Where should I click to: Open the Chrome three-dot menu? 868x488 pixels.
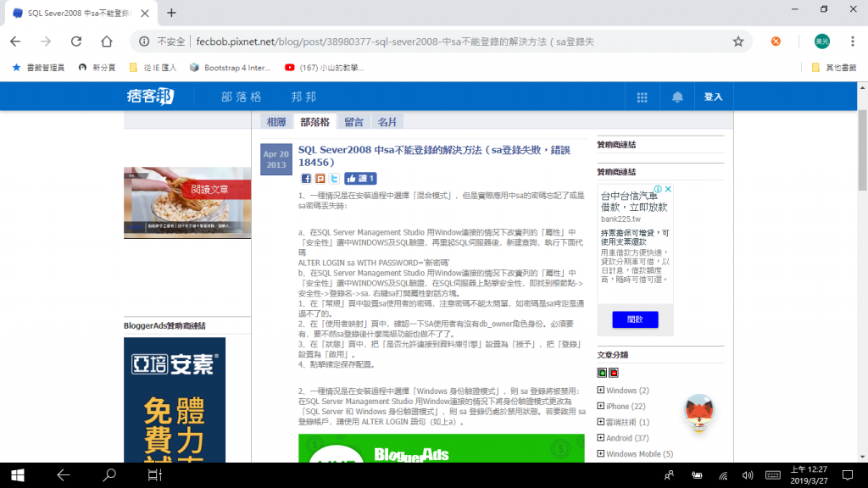pyautogui.click(x=853, y=42)
